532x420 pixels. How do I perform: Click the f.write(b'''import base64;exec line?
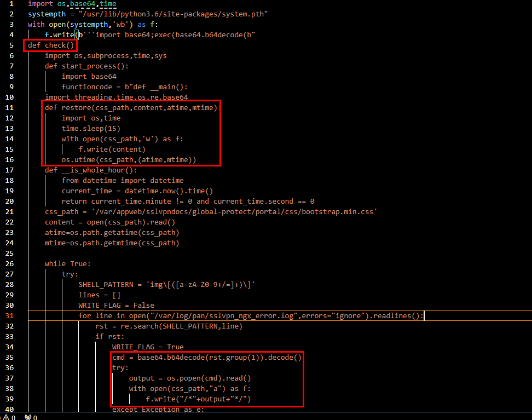click(150, 34)
